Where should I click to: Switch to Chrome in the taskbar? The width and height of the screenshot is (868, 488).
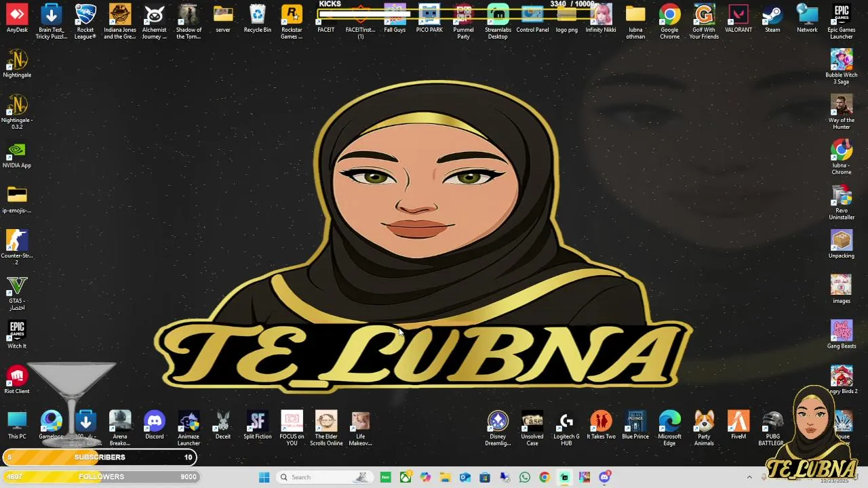[x=544, y=477]
